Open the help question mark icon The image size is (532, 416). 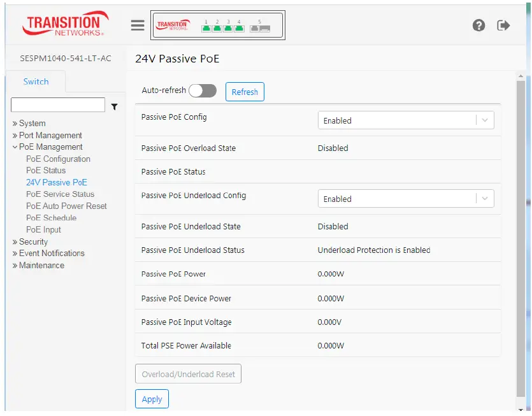pyautogui.click(x=478, y=25)
